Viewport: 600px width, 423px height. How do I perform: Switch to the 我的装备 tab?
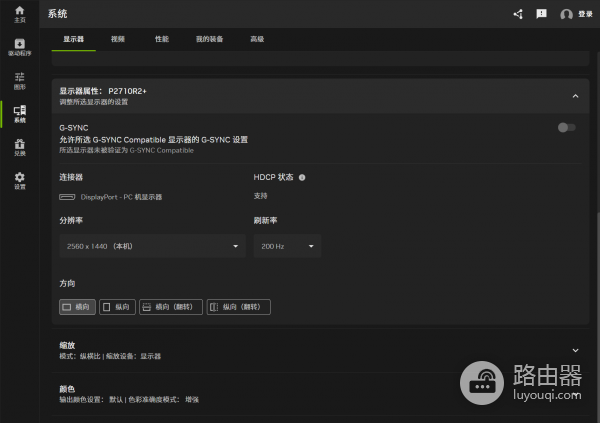pyautogui.click(x=209, y=39)
